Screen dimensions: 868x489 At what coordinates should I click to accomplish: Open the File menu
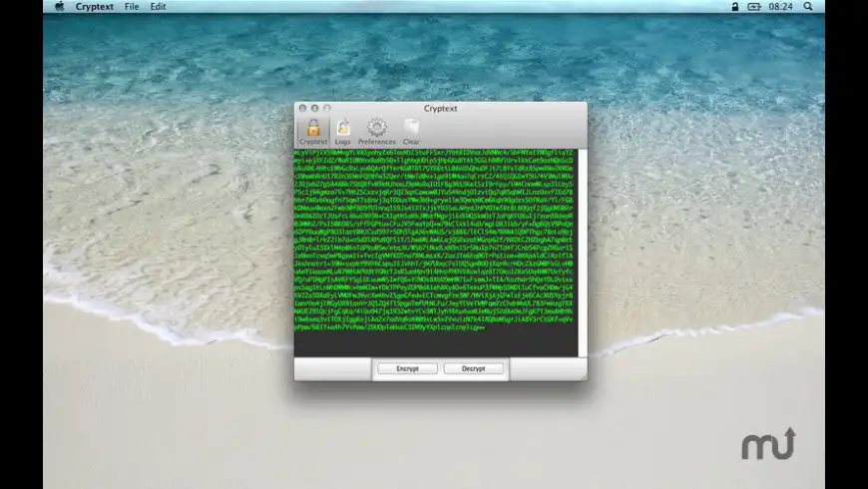coord(132,7)
